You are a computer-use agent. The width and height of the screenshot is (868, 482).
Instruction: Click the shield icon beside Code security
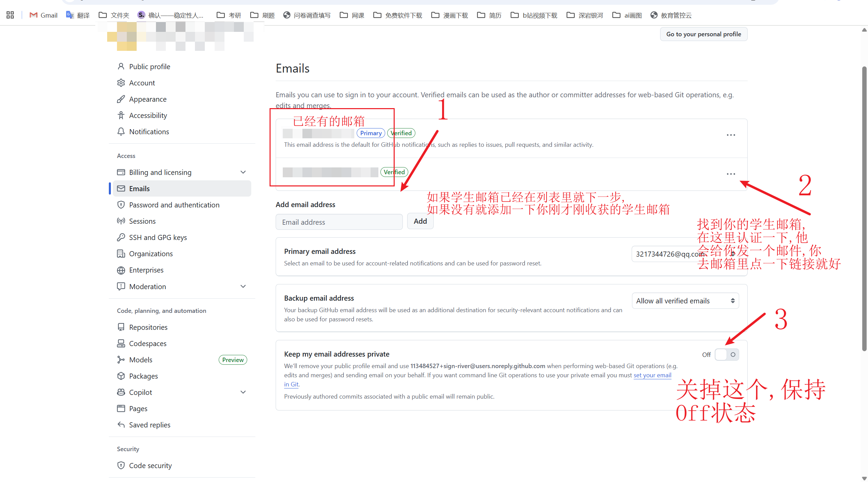coord(121,465)
